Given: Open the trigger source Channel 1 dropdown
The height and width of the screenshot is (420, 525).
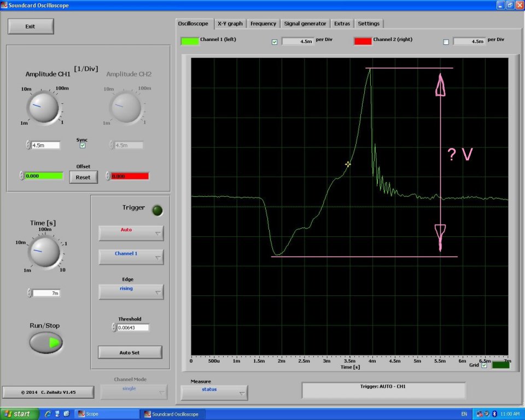Looking at the screenshot, I should [x=131, y=256].
